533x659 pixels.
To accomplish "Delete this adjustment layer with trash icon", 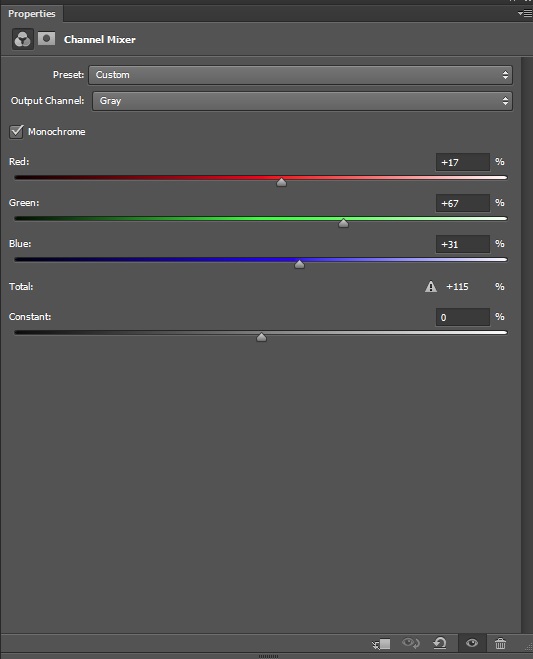I will point(500,643).
